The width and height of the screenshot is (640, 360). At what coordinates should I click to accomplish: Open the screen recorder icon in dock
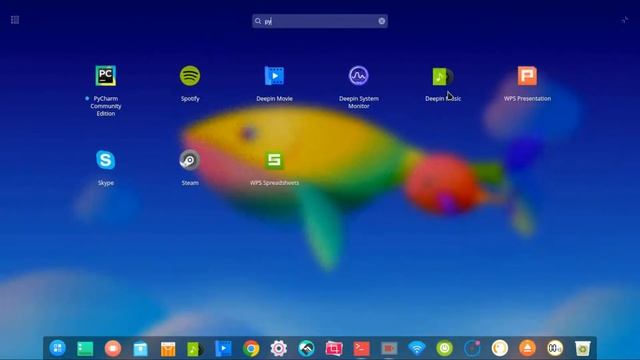pyautogui.click(x=389, y=349)
